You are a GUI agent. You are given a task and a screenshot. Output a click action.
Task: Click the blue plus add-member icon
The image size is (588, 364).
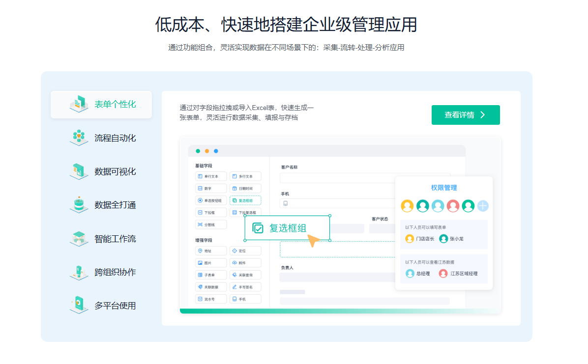tap(483, 206)
